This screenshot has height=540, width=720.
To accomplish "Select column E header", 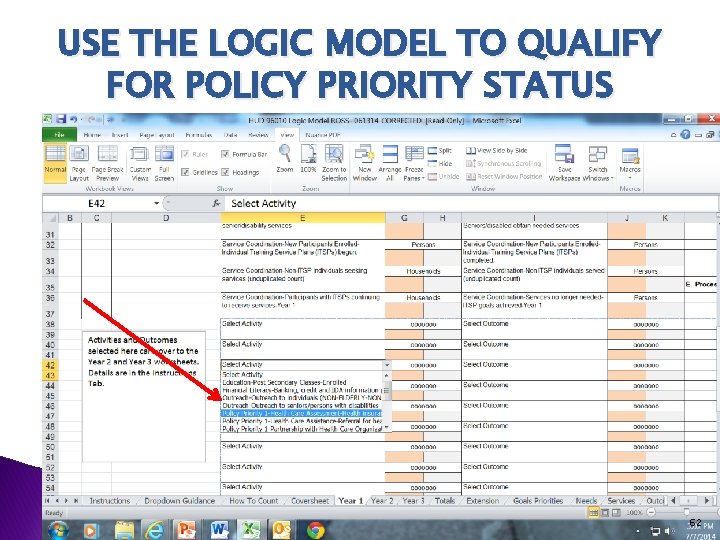I will (303, 218).
